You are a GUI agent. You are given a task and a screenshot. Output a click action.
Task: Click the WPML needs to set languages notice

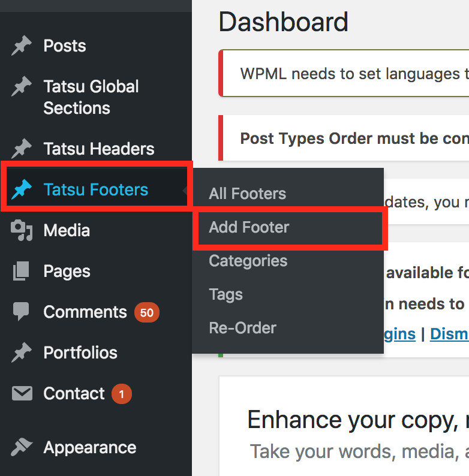point(354,74)
